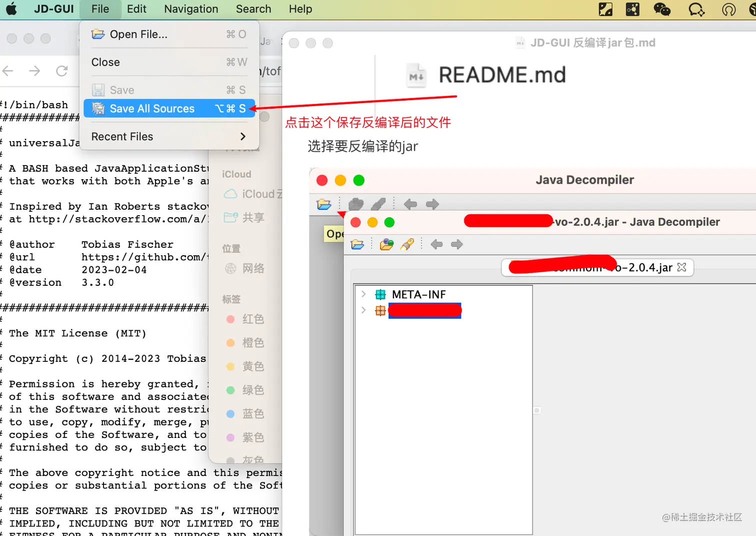Open the Search menu
Image resolution: width=756 pixels, height=536 pixels.
[253, 9]
